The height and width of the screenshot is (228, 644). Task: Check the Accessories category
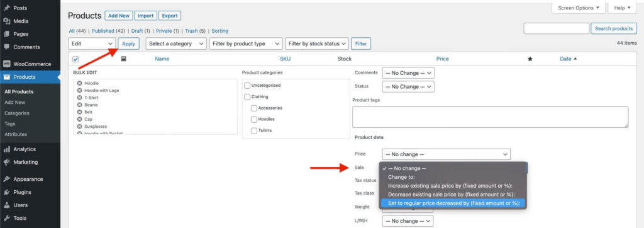254,108
